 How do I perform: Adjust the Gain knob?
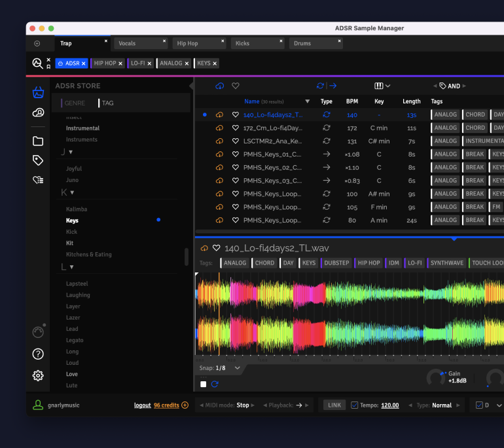point(435,377)
